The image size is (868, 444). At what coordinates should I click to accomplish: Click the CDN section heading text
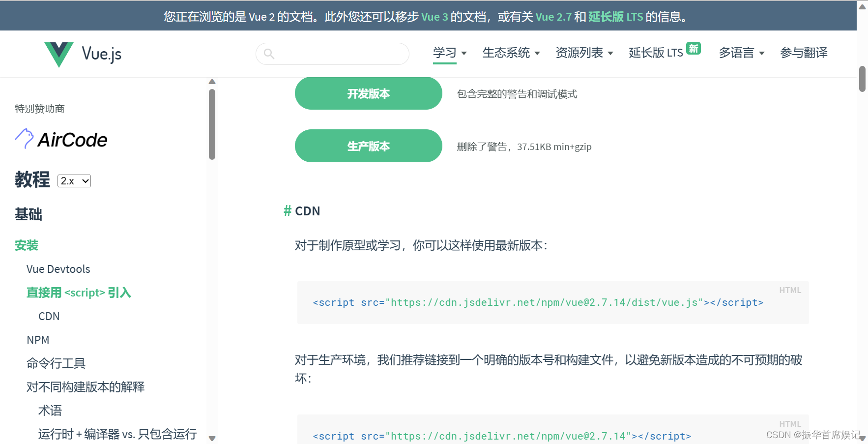tap(308, 211)
